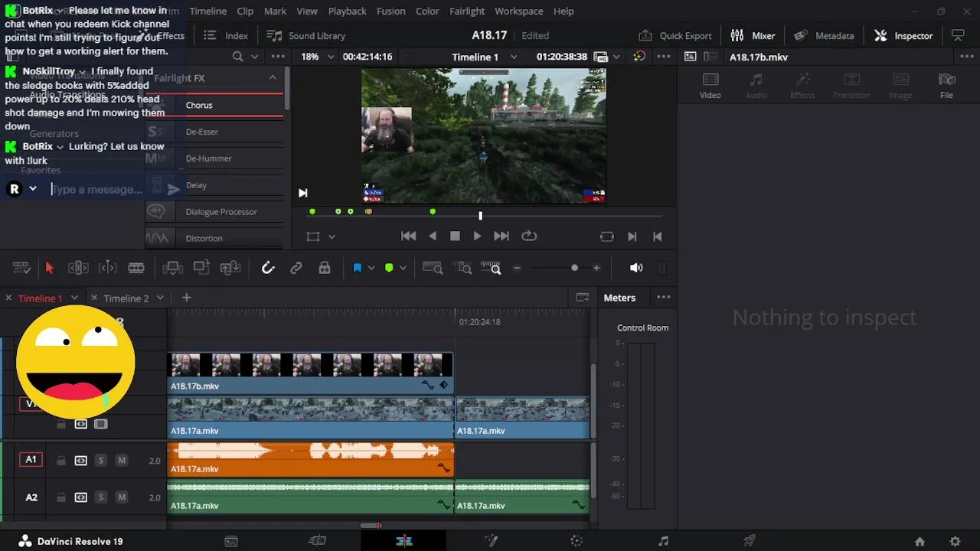Open the Workspace menu
Screen dimensions: 980x551
pyautogui.click(x=518, y=11)
